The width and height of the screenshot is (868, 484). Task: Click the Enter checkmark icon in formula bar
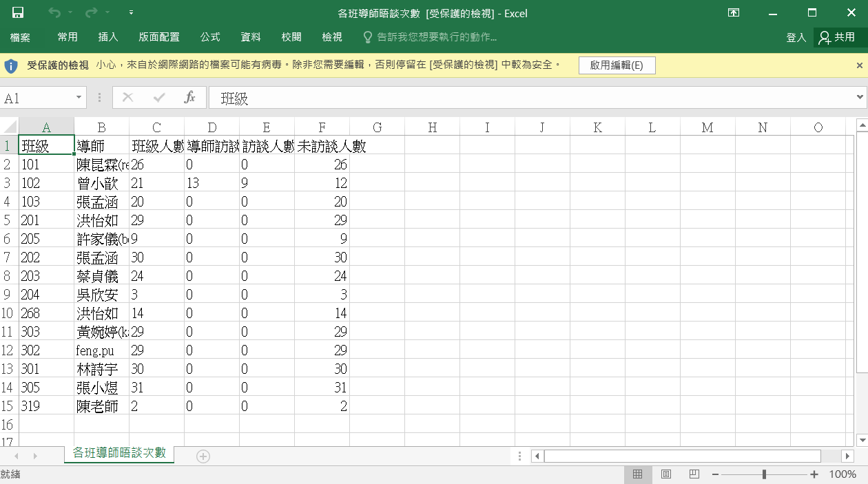(x=159, y=98)
